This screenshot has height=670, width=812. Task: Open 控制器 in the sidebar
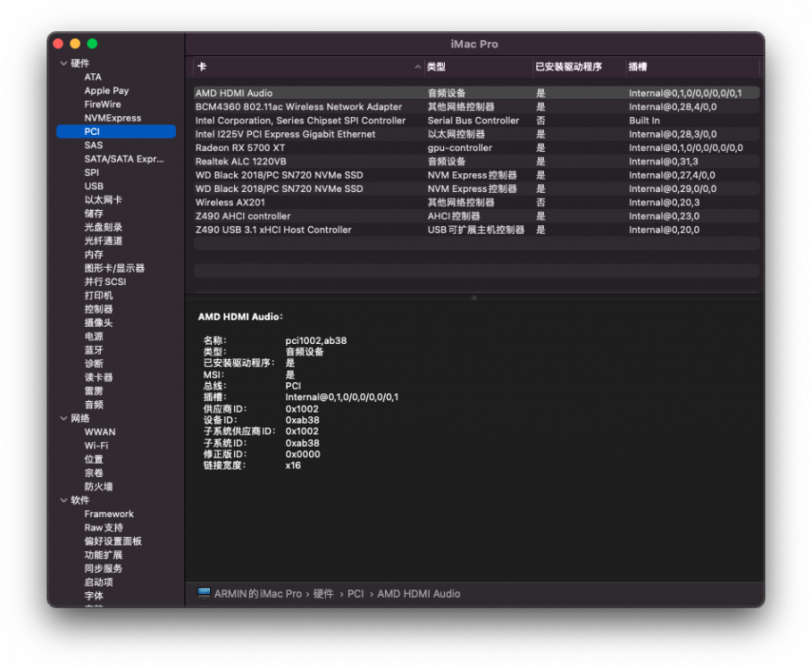[98, 309]
